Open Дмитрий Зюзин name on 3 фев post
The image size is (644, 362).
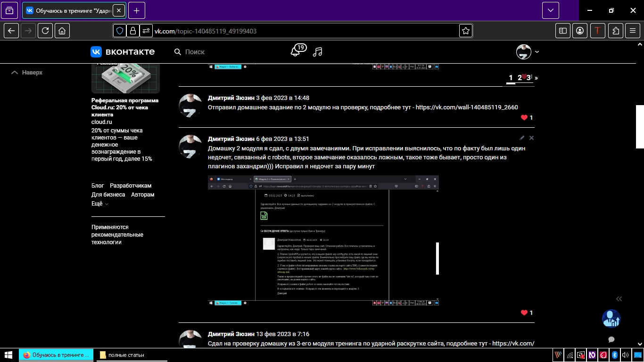[231, 98]
